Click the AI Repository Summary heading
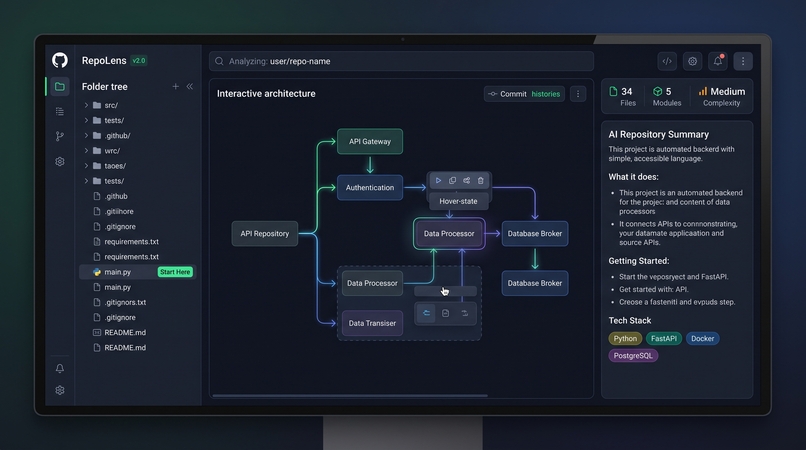The height and width of the screenshot is (450, 806). pyautogui.click(x=658, y=134)
